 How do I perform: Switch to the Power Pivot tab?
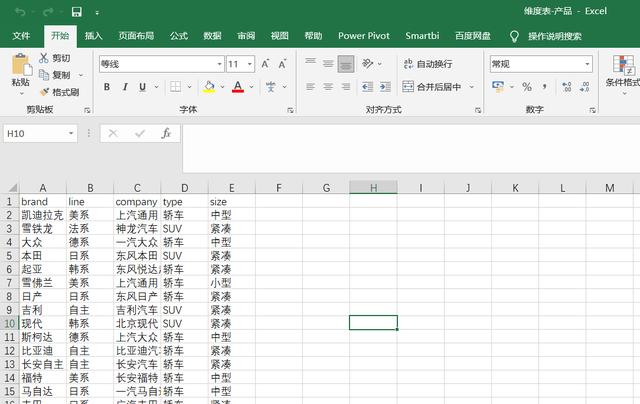[364, 36]
